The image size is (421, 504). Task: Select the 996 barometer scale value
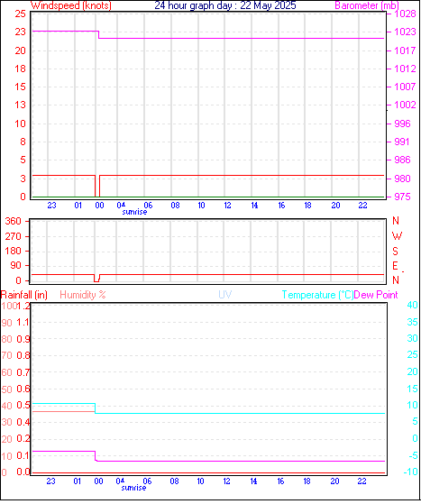pos(402,124)
